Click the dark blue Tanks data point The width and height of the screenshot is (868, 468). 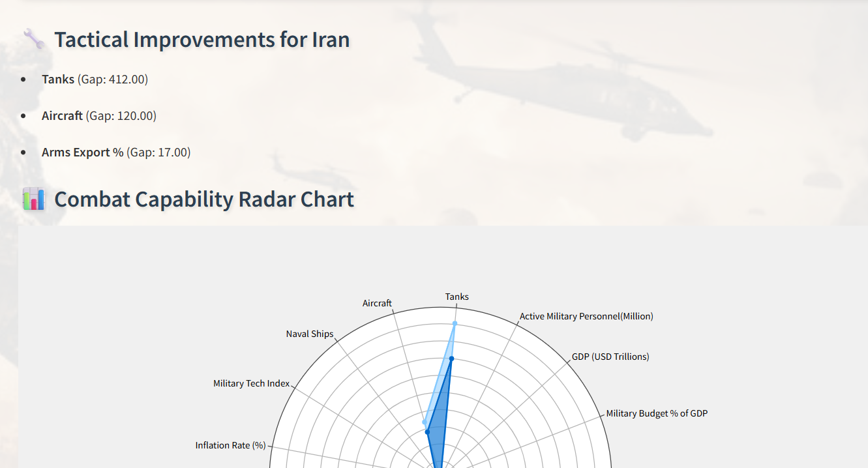[x=451, y=358]
